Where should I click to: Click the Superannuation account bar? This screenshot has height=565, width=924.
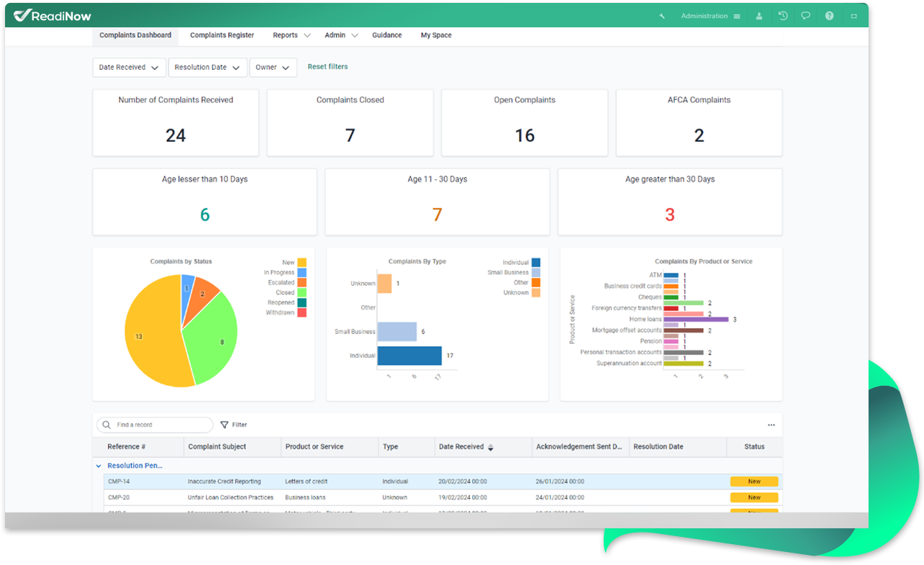[684, 363]
